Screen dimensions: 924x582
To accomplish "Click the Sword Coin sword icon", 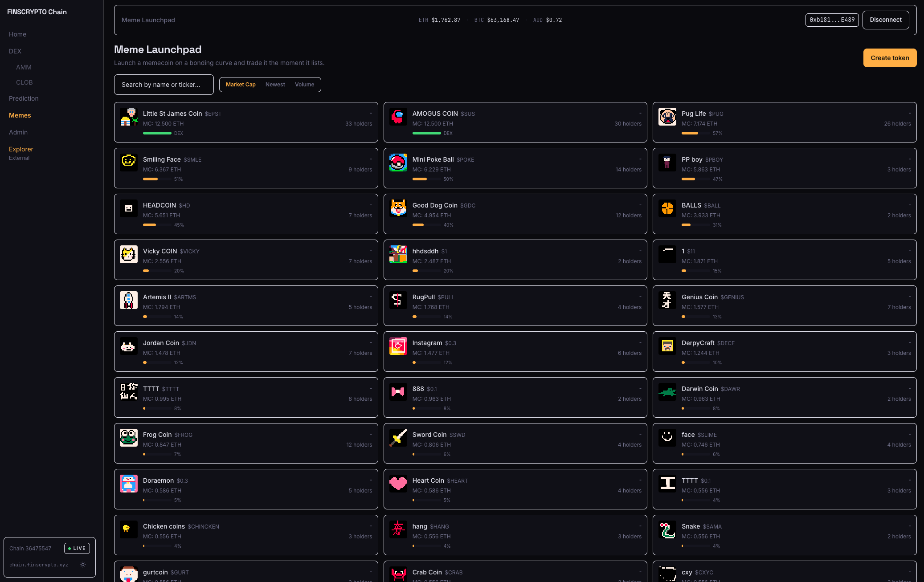I will pyautogui.click(x=398, y=438).
